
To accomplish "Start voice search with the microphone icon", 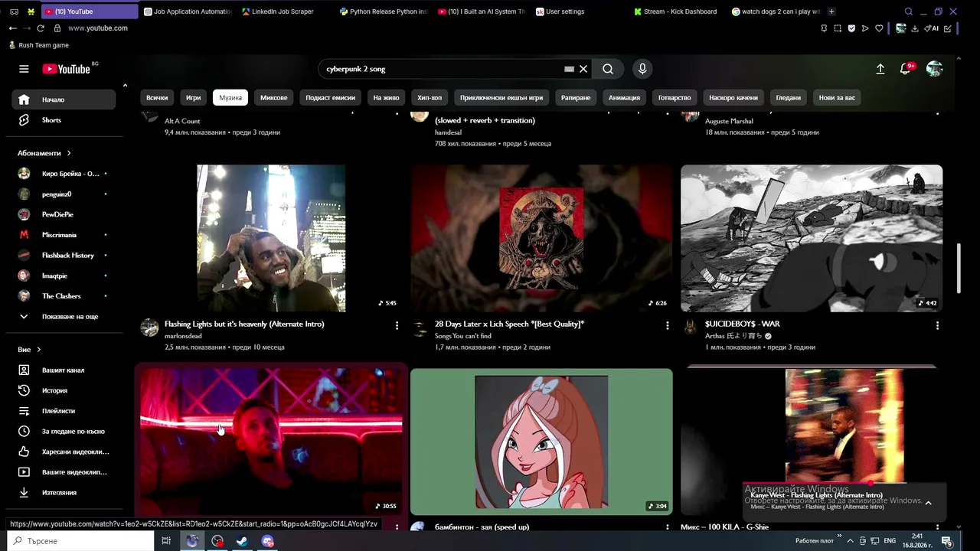I will pos(642,69).
